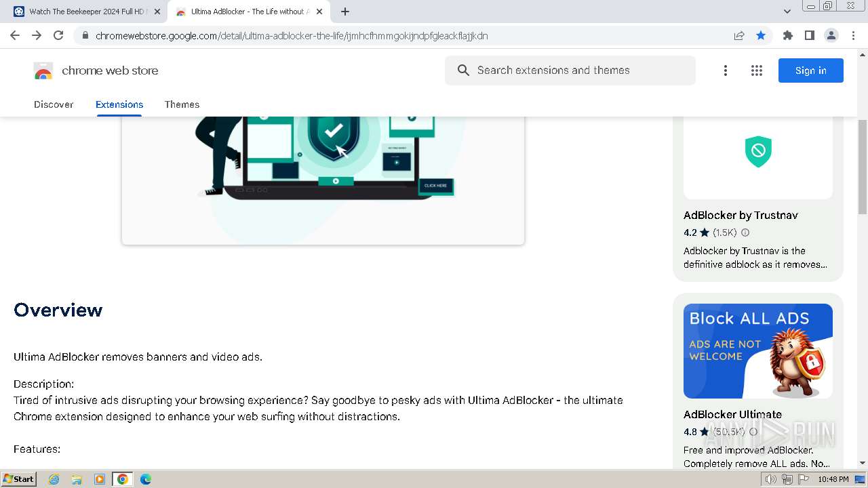Switch to the Beekeeper 2024 tab

tap(86, 12)
